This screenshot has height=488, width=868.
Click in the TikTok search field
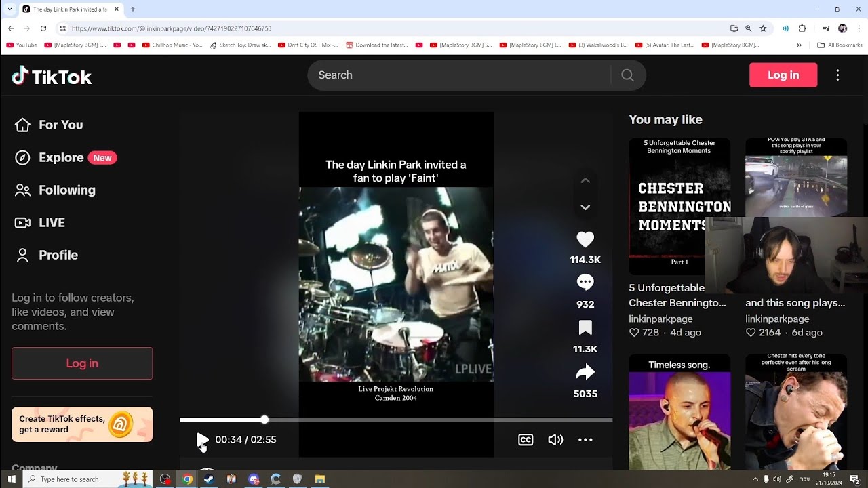[x=459, y=75]
